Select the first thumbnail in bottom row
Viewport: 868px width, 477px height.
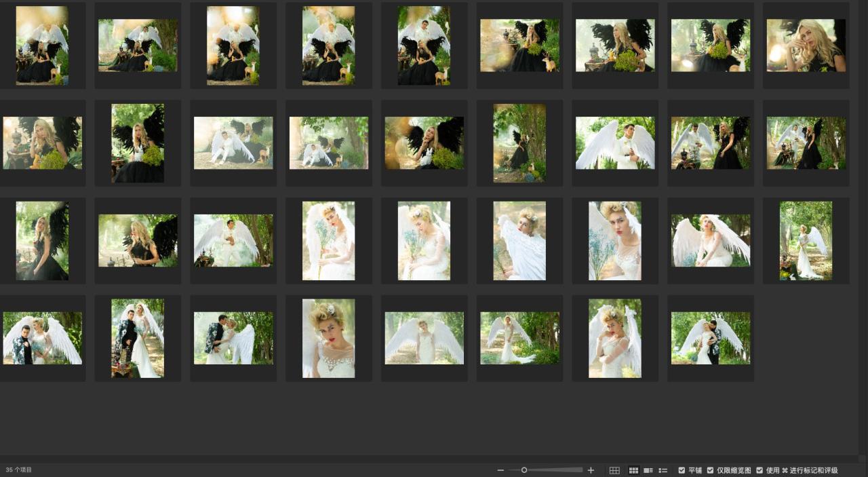42,338
